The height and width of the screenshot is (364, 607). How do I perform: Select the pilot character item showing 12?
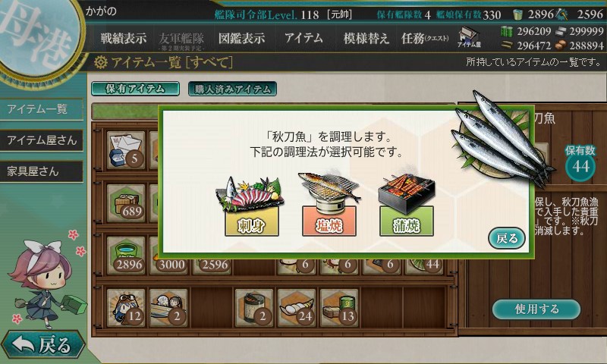[x=126, y=308]
